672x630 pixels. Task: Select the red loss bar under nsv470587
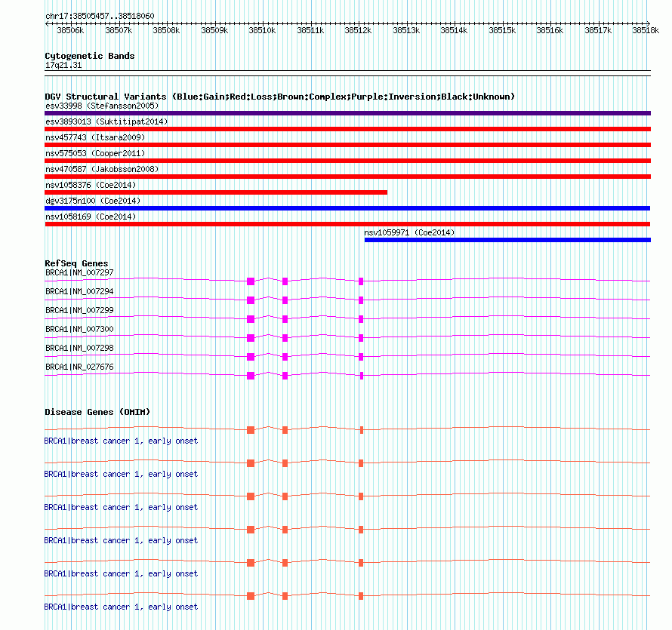(347, 177)
